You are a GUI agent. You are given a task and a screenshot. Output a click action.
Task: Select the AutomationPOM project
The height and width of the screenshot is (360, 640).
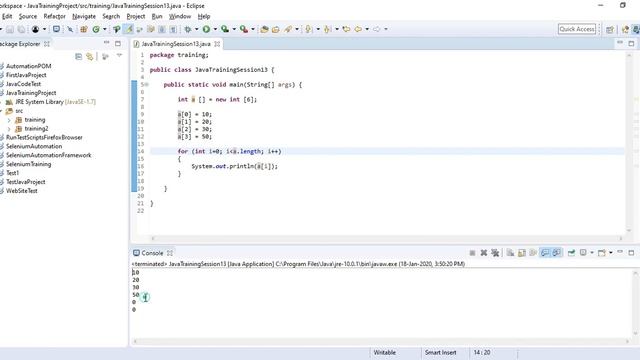pyautogui.click(x=29, y=66)
